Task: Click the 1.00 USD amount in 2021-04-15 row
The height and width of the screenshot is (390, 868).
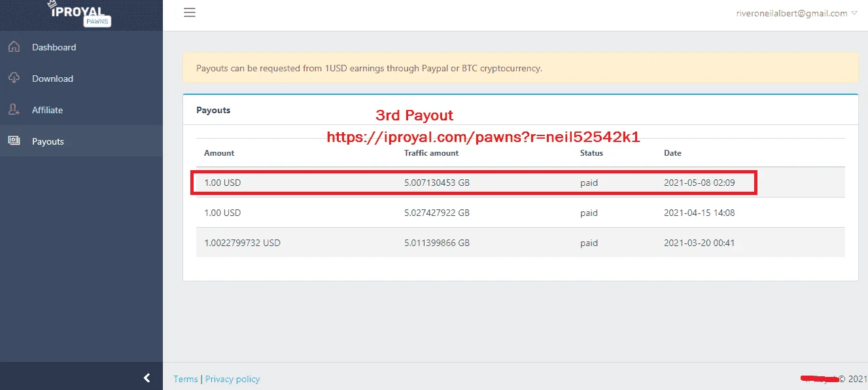Action: [x=222, y=213]
